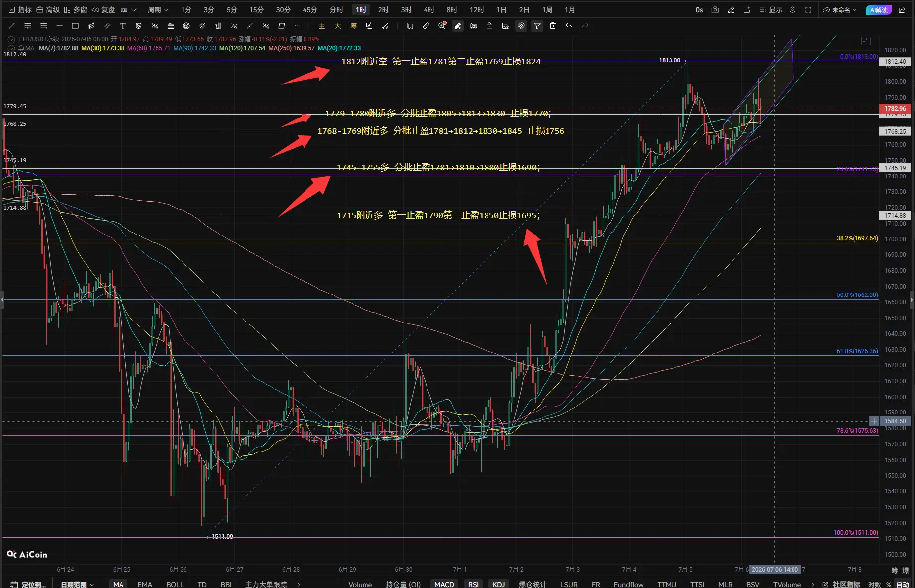Start 复盘 replay mode

point(103,10)
